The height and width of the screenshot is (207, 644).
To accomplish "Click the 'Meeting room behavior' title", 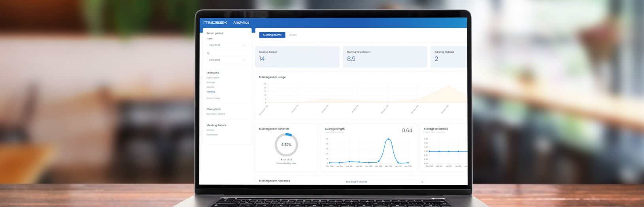I will pos(274,129).
